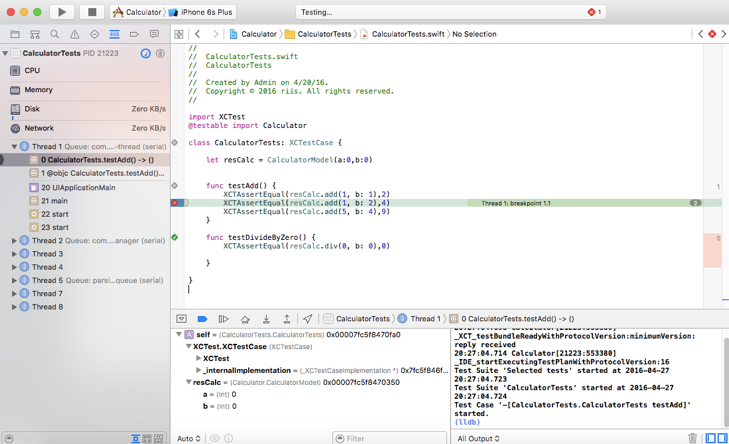Select stack frame 21 main
The image size is (729, 444).
(x=85, y=201)
